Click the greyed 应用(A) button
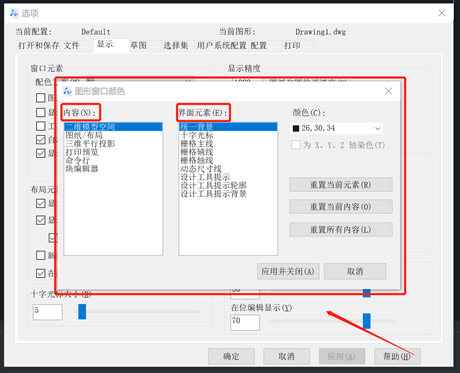 point(342,356)
